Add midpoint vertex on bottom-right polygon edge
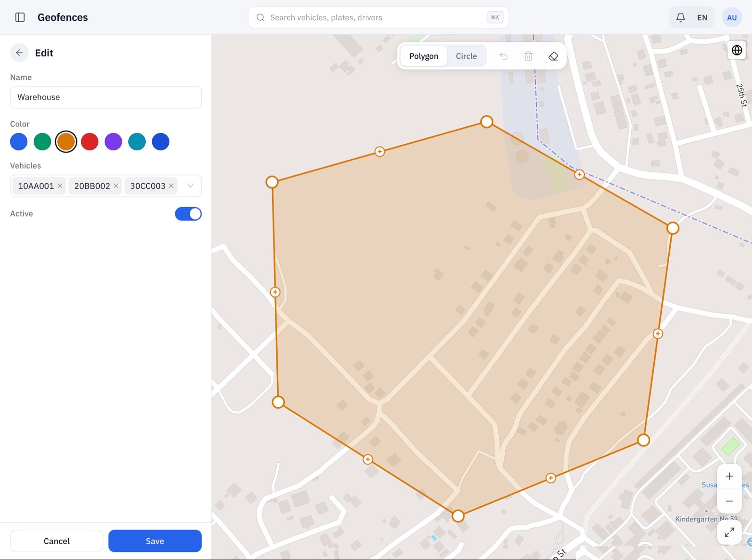Image resolution: width=752 pixels, height=560 pixels. (x=551, y=478)
